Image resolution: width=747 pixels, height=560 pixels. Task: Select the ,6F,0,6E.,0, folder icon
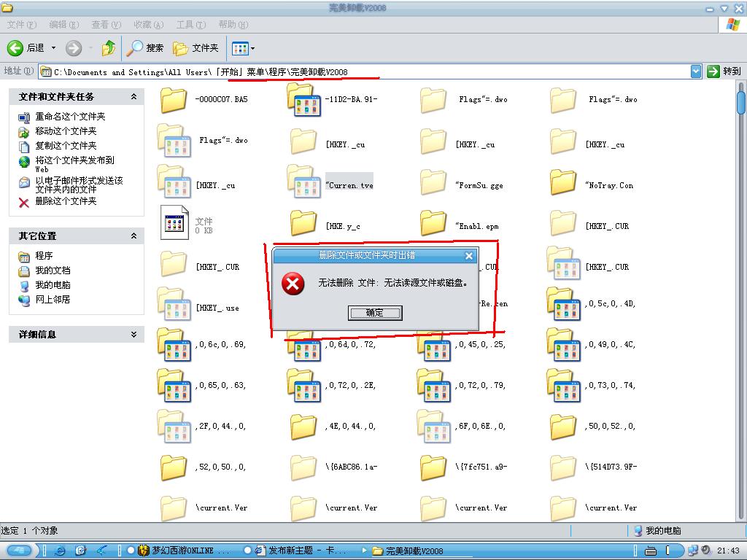tap(433, 427)
